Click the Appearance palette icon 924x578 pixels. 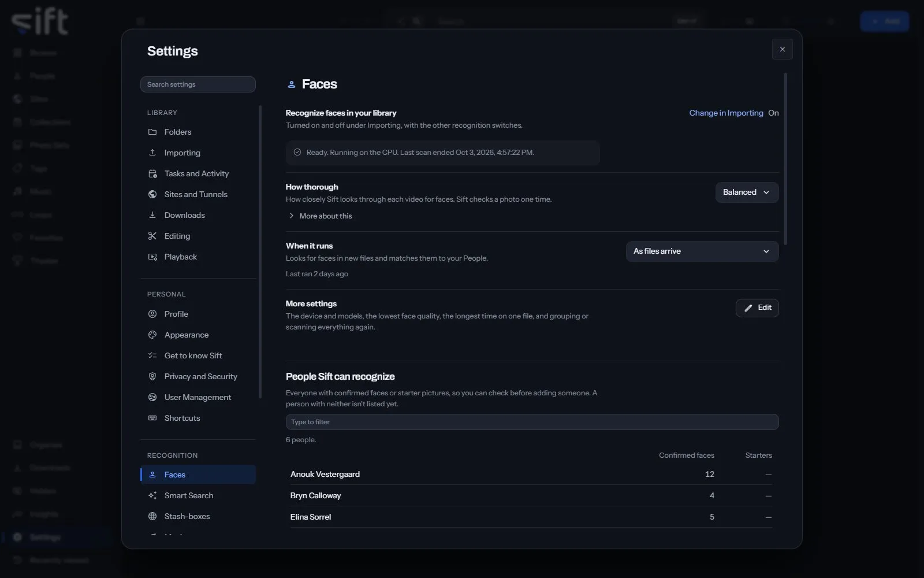pos(152,335)
